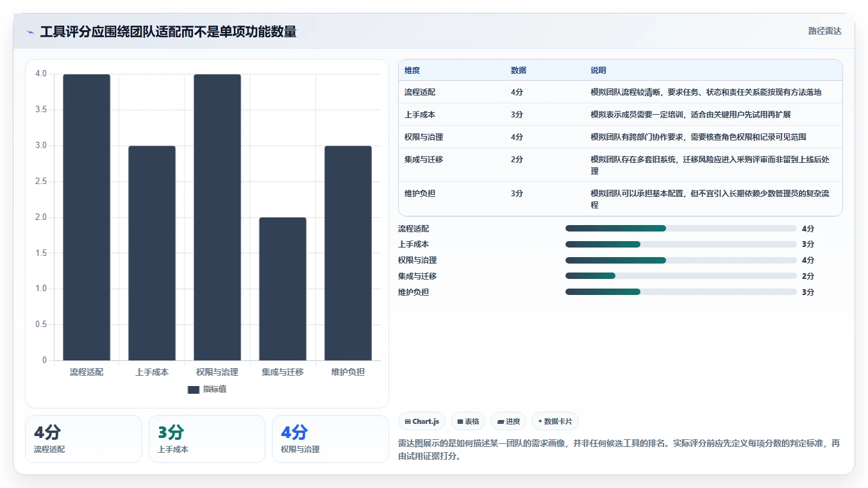868x488 pixels.
Task: Toggle the 指标值 legend swatch
Action: (194, 389)
